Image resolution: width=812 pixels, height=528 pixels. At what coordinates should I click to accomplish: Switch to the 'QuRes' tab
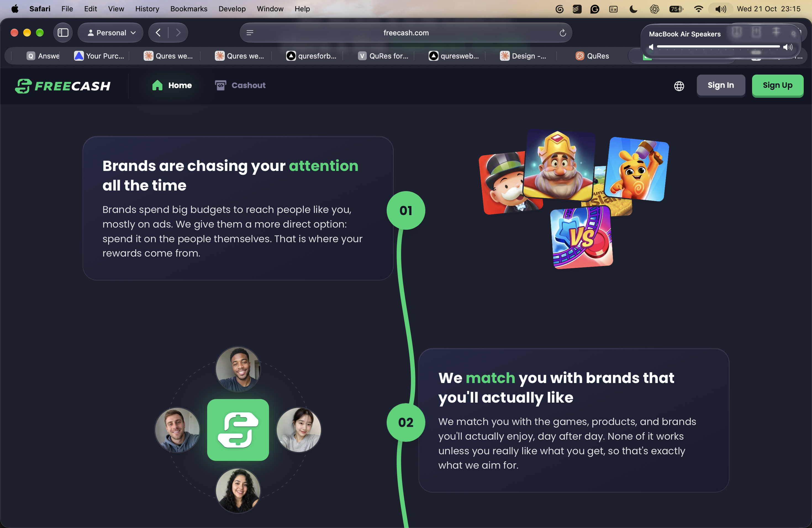coord(592,56)
